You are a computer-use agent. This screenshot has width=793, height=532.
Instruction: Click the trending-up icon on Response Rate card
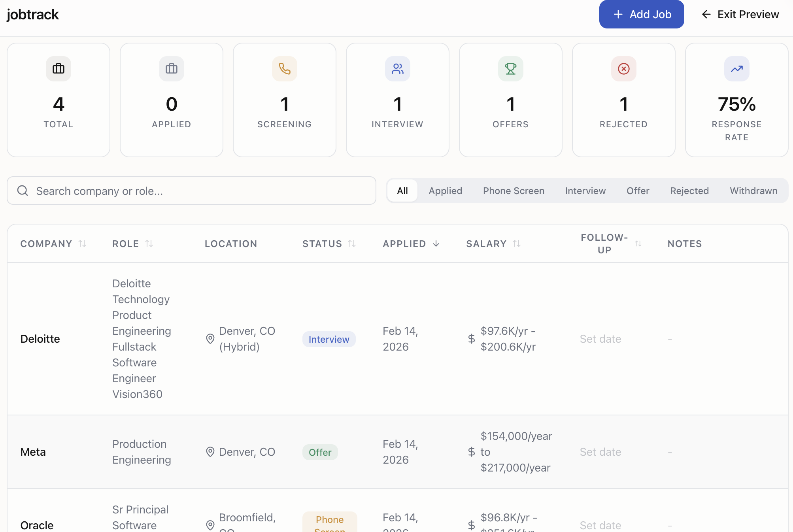point(736,68)
